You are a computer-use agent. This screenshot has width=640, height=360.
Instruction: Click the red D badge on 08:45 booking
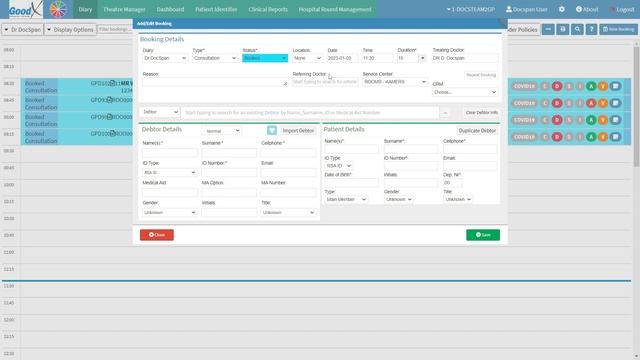(557, 103)
